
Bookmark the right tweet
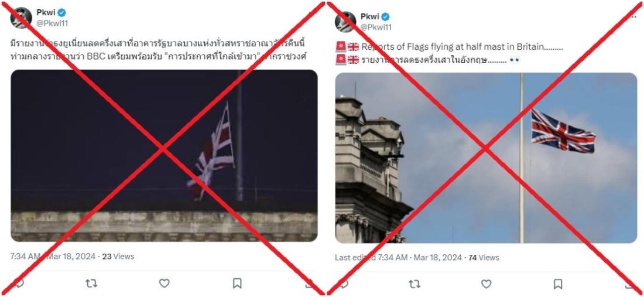(558, 284)
